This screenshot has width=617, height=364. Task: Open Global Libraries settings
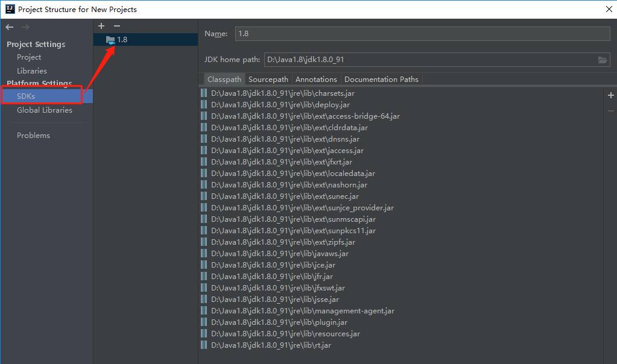[44, 110]
